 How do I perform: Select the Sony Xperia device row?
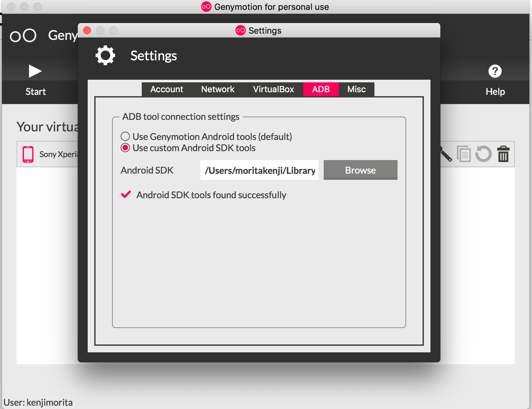tap(47, 154)
